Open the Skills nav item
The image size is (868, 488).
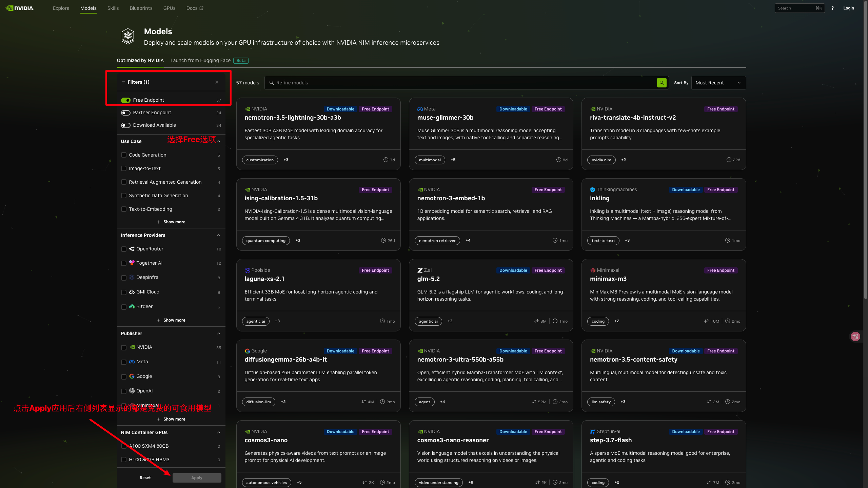click(x=113, y=8)
